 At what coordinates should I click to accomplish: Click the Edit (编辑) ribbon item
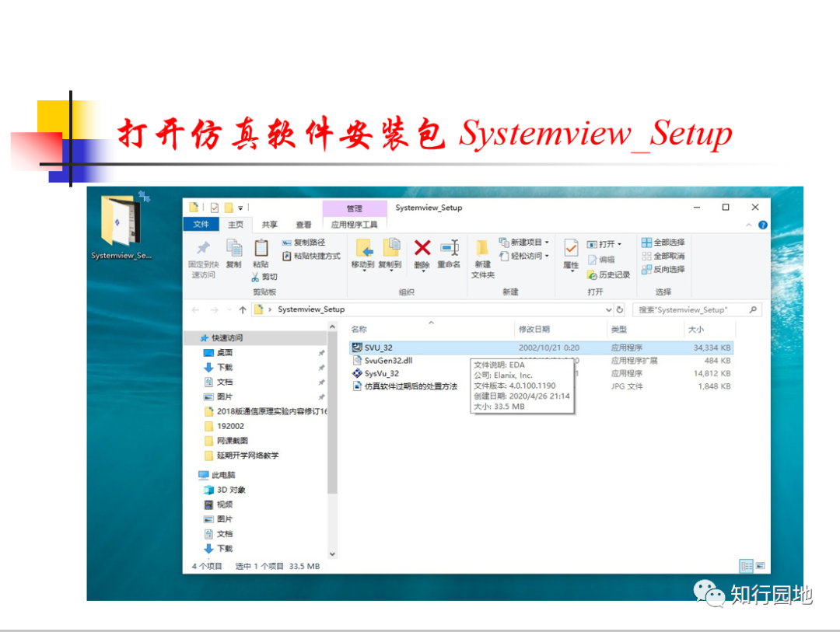point(601,260)
